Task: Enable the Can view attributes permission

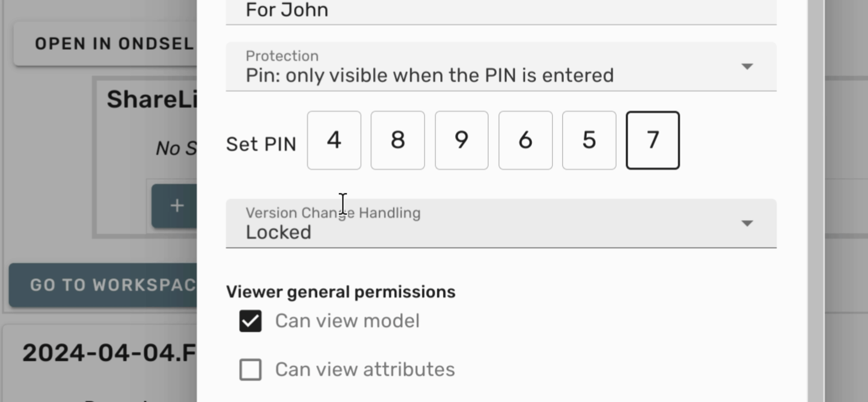Action: (250, 369)
